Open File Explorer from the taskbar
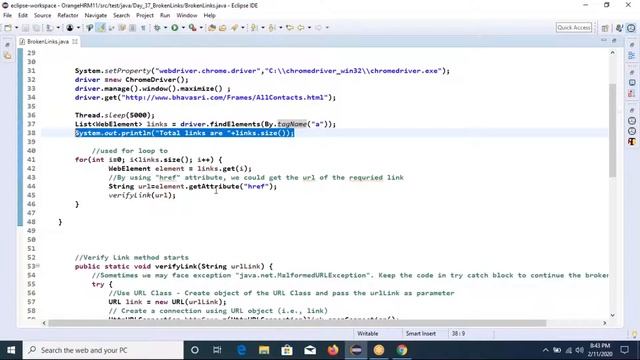 (x=264, y=350)
